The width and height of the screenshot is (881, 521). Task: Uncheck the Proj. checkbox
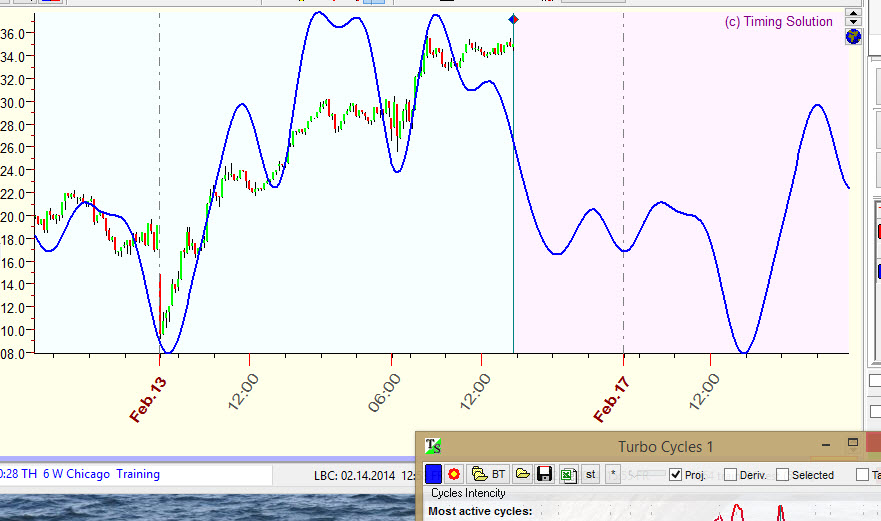coord(676,474)
